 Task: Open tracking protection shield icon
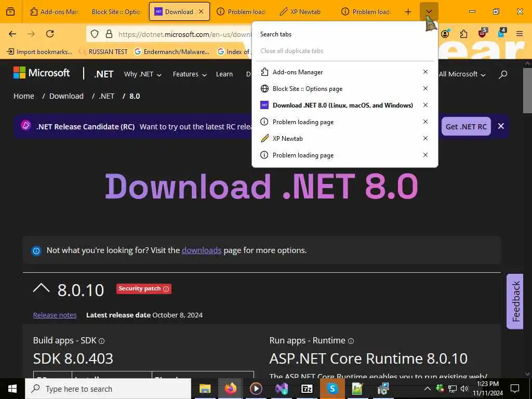(x=95, y=34)
